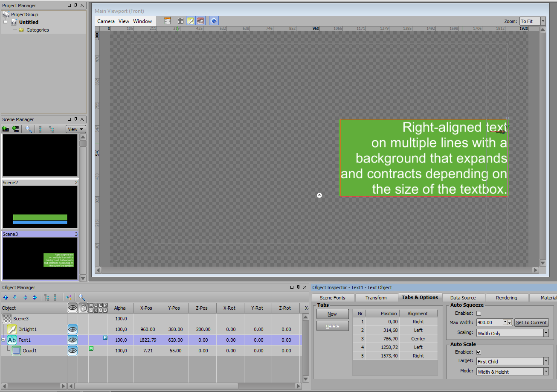Image resolution: width=557 pixels, height=392 pixels.
Task: Click the Delete button in Tabs
Action: click(x=332, y=326)
